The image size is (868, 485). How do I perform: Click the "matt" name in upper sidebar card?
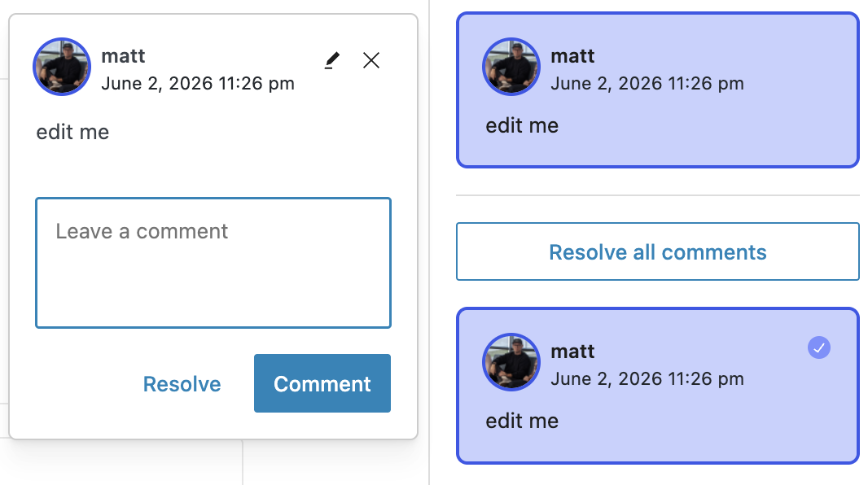(x=572, y=56)
